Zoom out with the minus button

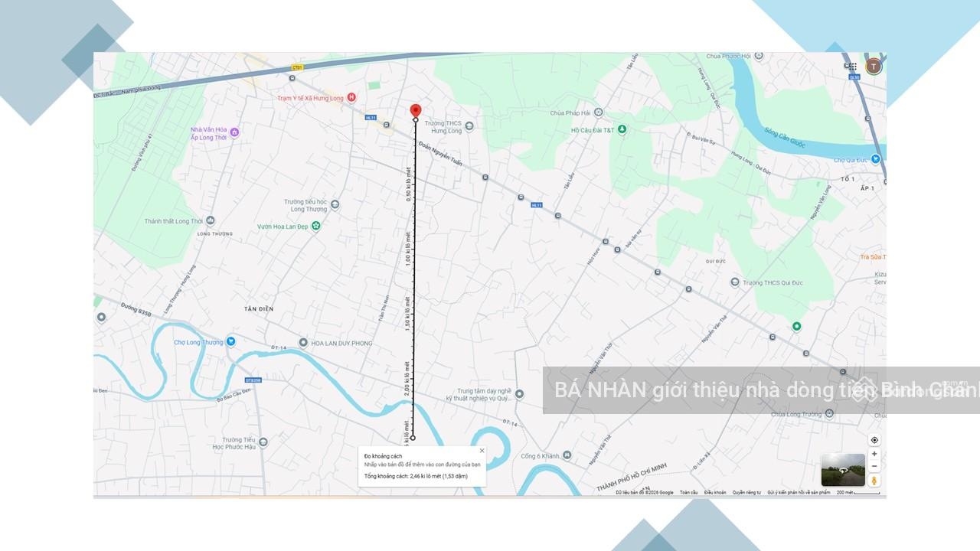coord(874,466)
